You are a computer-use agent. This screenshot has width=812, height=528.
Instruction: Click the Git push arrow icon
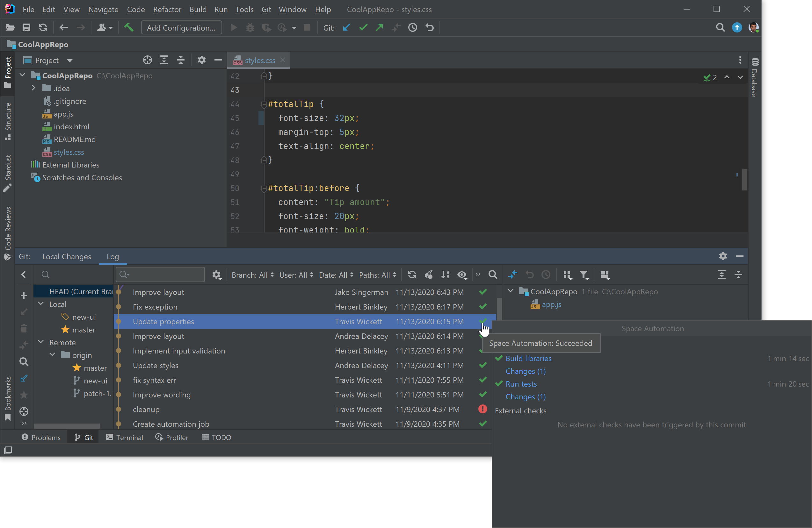(379, 28)
